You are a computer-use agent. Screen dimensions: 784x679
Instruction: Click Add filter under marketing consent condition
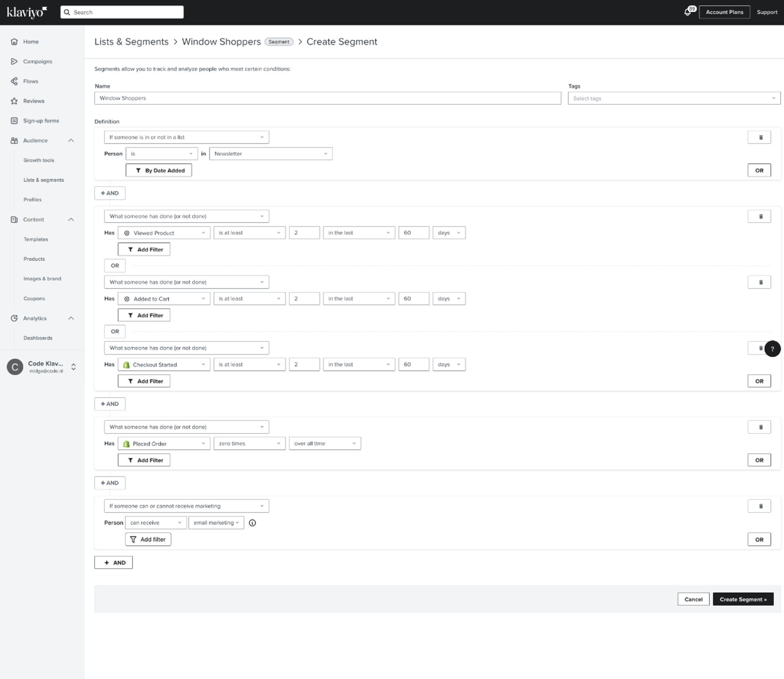(x=148, y=539)
